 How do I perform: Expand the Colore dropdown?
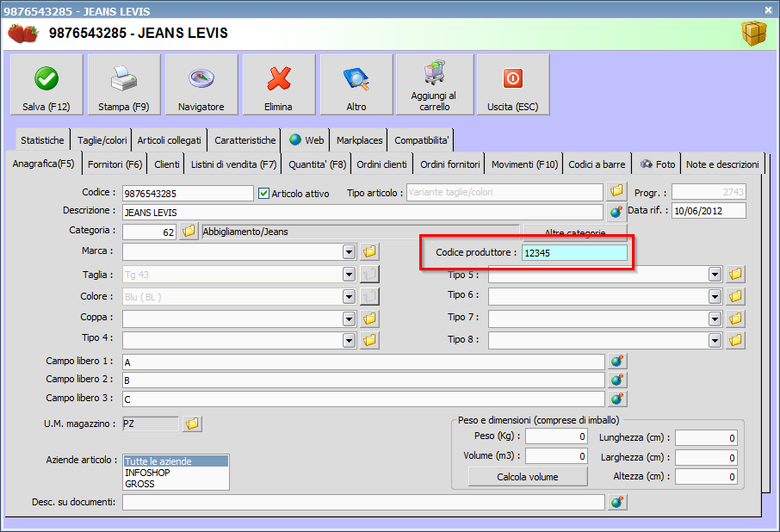[x=350, y=297]
